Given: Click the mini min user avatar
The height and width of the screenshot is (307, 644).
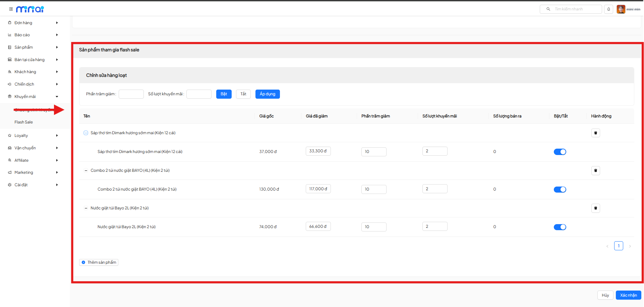Looking at the screenshot, I should tap(621, 9).
